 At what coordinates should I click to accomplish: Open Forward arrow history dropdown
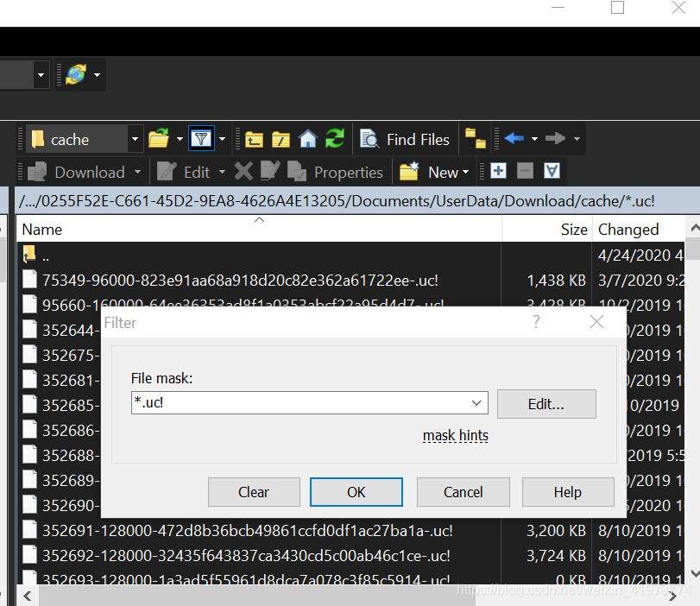pos(577,139)
